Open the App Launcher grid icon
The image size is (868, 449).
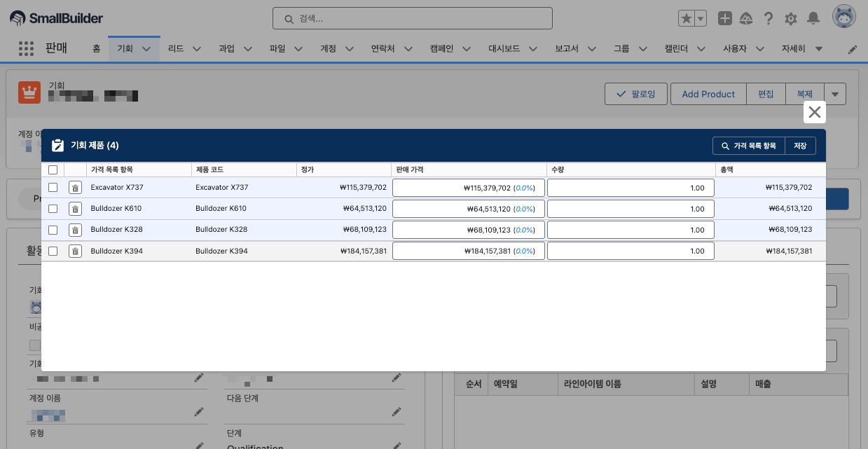coord(26,48)
